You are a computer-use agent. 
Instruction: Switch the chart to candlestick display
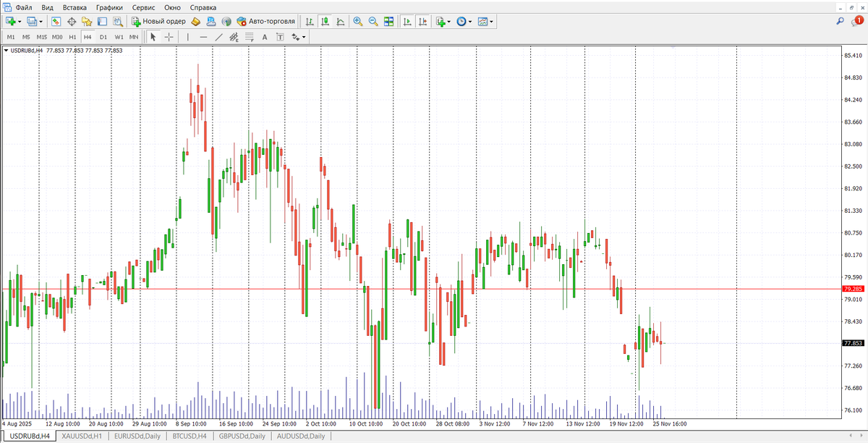coord(325,22)
